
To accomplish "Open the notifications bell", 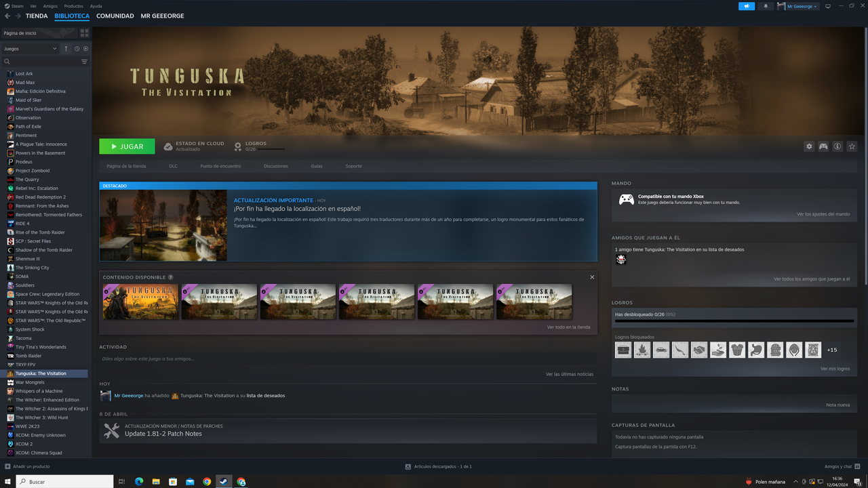I will (766, 6).
